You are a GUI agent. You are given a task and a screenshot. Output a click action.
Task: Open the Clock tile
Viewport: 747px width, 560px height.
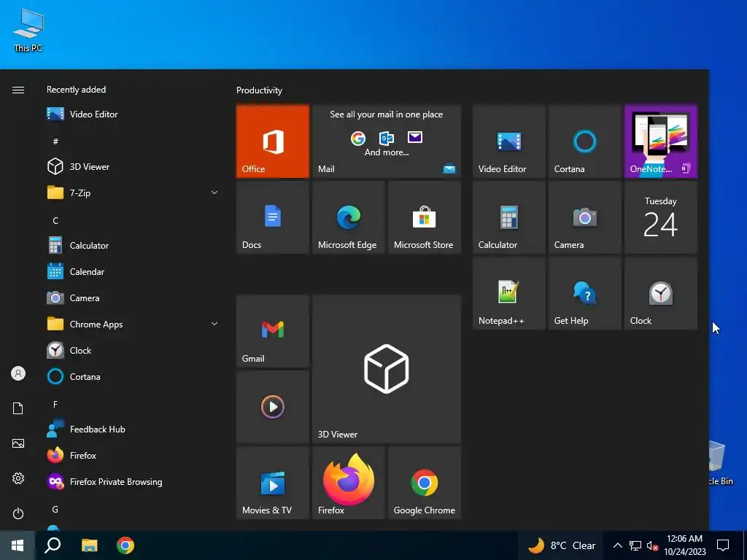click(661, 293)
